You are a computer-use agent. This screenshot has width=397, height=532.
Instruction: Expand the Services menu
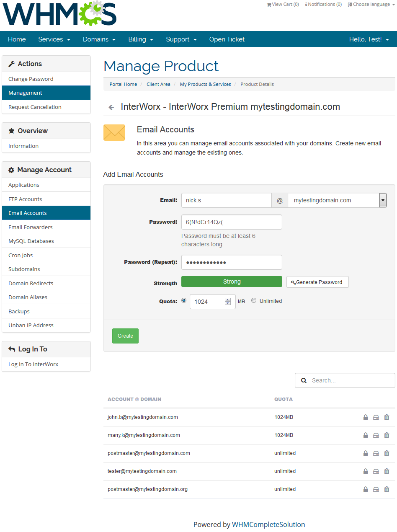click(x=54, y=39)
